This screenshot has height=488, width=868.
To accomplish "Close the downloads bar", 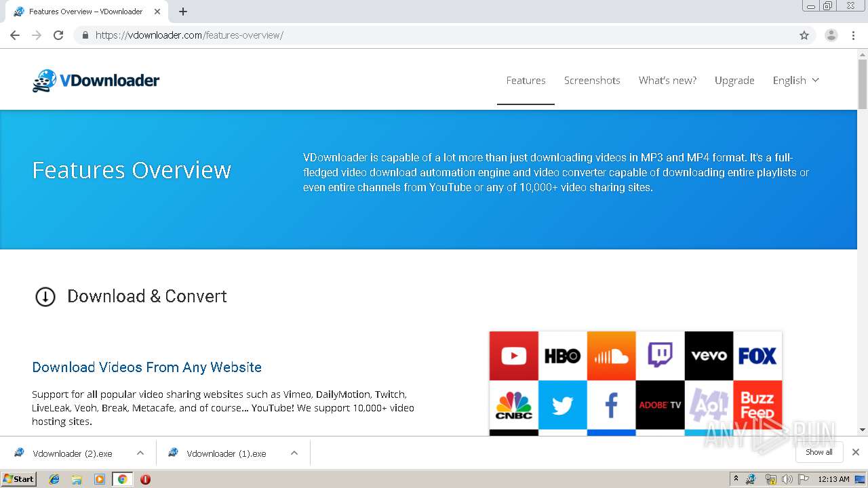I will click(x=856, y=452).
